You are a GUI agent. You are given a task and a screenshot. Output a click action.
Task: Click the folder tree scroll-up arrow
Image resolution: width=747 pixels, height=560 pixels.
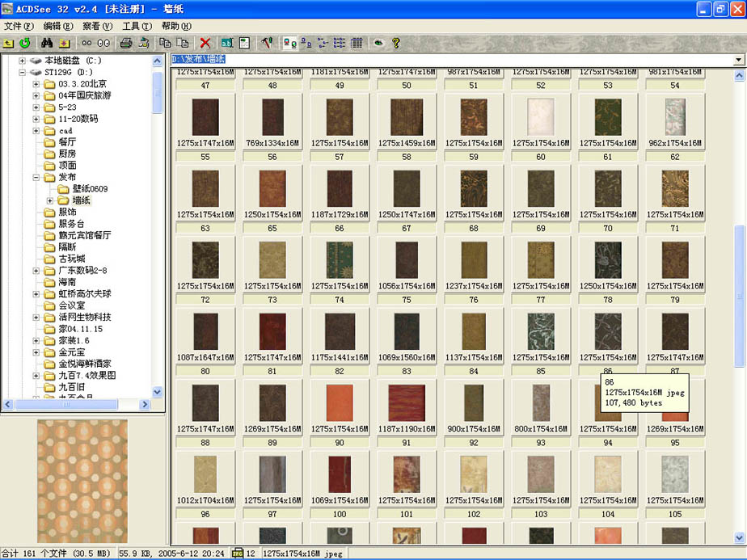[157, 61]
